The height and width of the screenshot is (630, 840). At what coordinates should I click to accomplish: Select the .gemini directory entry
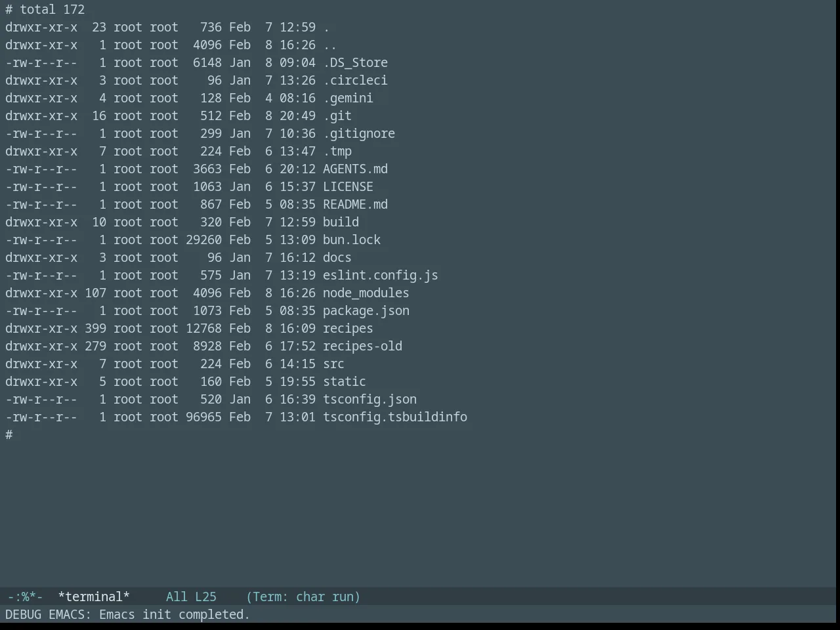coord(348,98)
